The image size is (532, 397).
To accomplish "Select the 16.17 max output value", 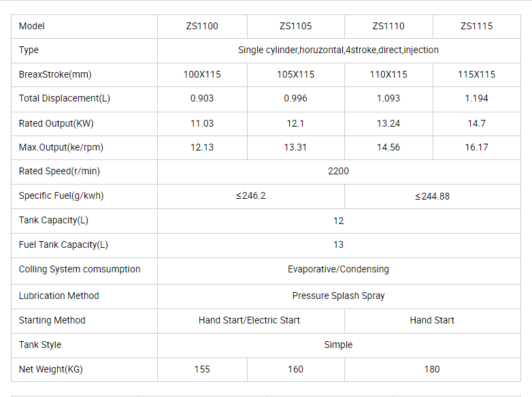I will 476,147.
